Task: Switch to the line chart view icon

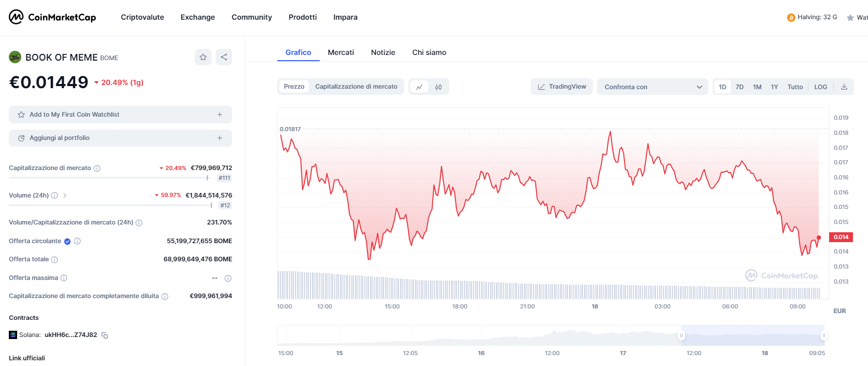Action: [x=419, y=87]
